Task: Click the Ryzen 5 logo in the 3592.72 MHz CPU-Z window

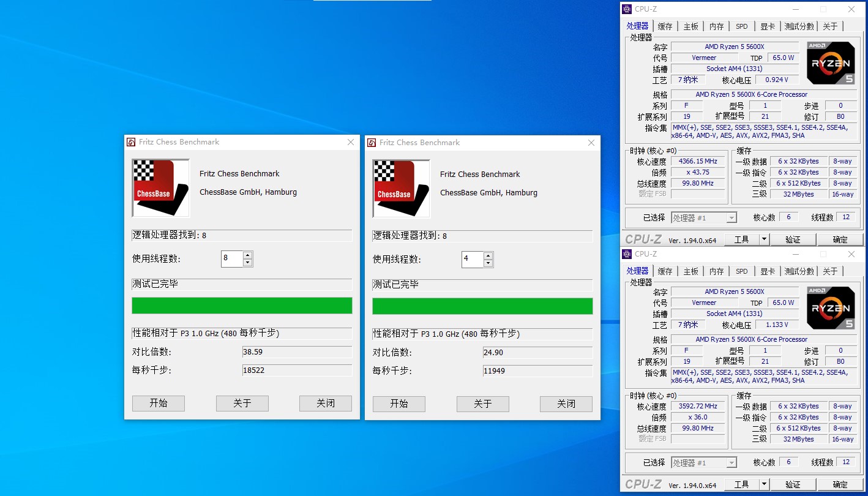Action: [831, 307]
